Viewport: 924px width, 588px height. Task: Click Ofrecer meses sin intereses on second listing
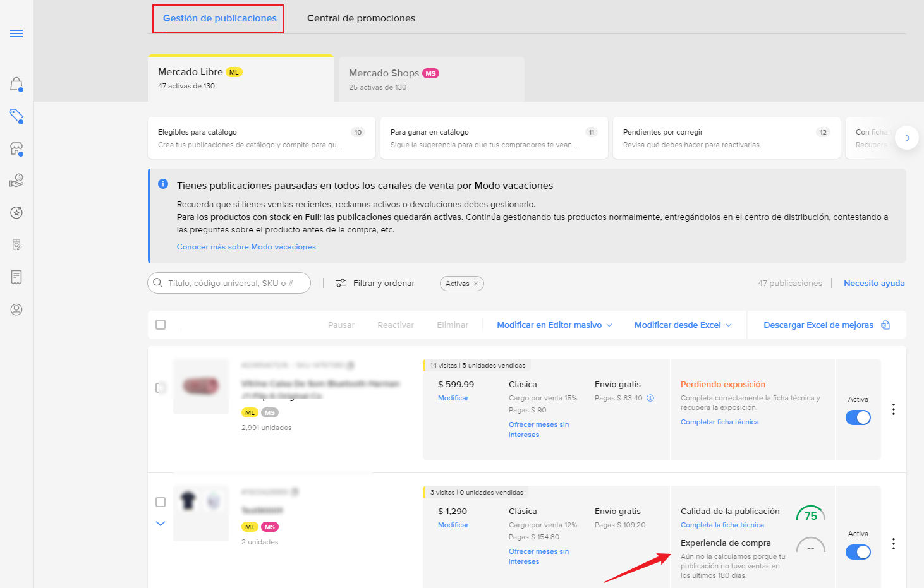click(x=538, y=556)
